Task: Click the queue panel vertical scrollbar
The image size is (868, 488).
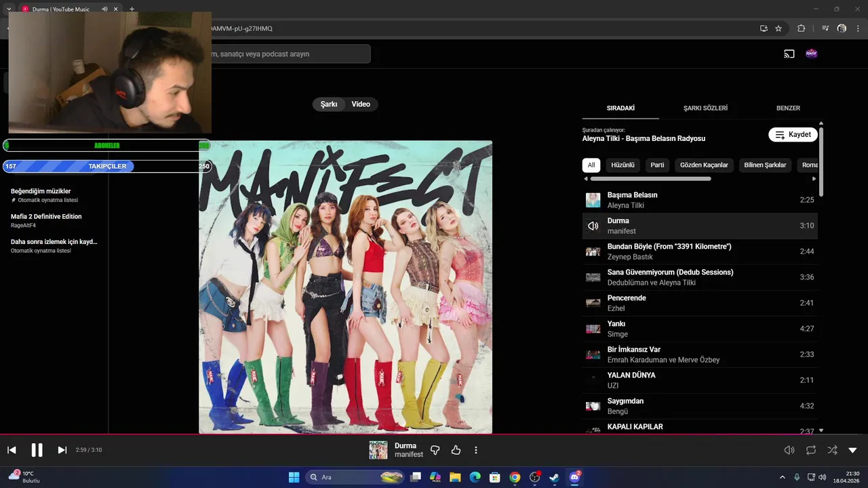Action: point(821,161)
